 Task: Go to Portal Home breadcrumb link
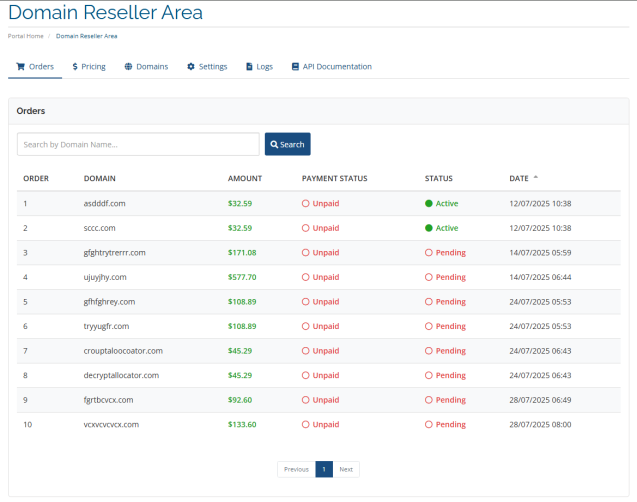(24, 35)
